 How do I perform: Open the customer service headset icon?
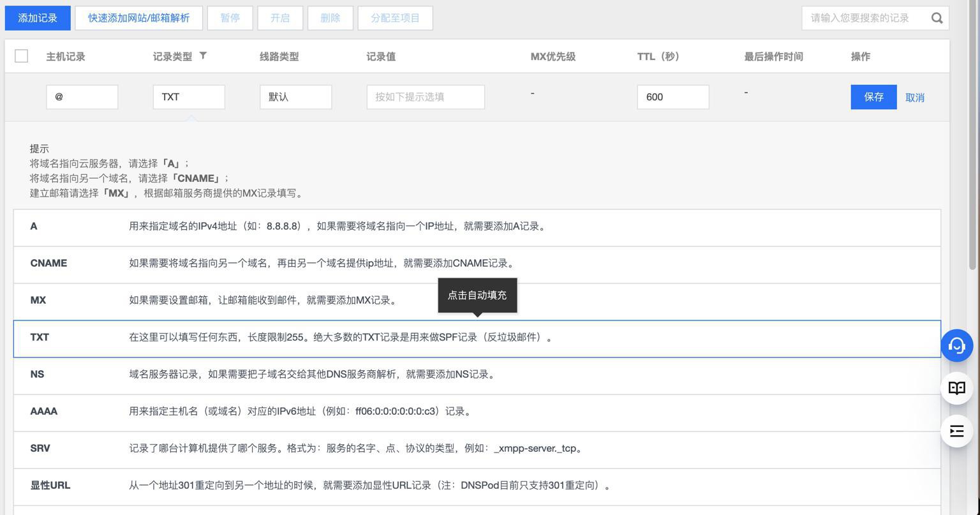pos(956,346)
